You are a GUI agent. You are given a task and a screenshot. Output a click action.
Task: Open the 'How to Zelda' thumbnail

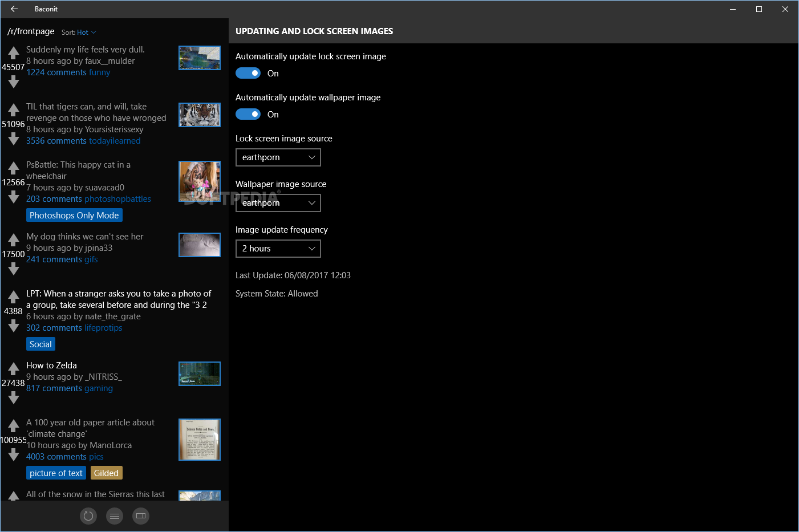click(200, 373)
